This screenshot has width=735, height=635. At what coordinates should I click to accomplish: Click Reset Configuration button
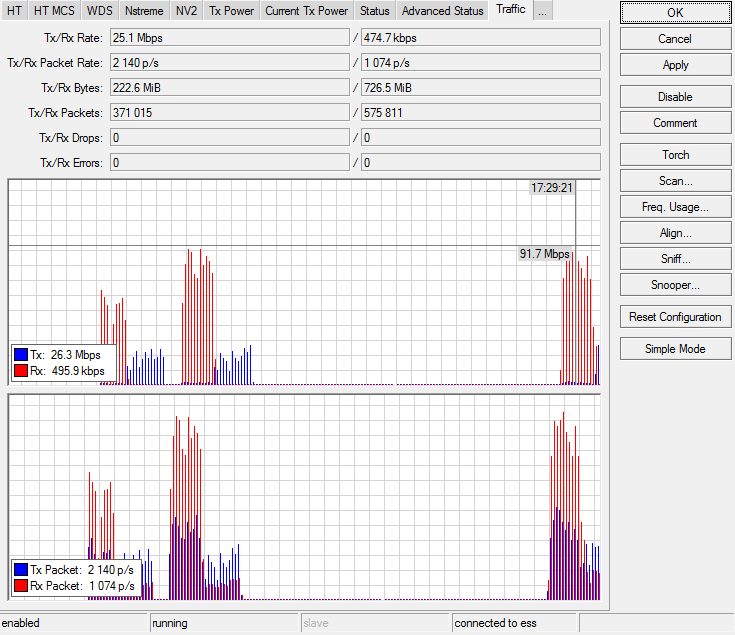coord(675,317)
